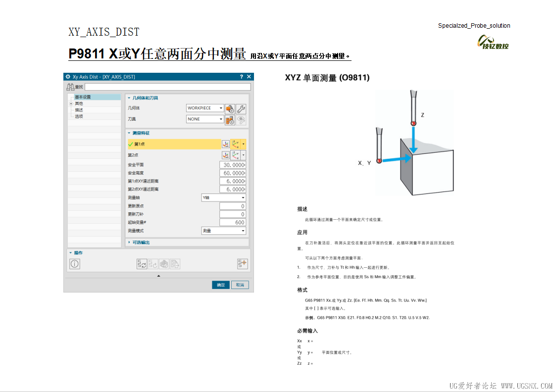Select 描述 in the tree

[x=79, y=110]
